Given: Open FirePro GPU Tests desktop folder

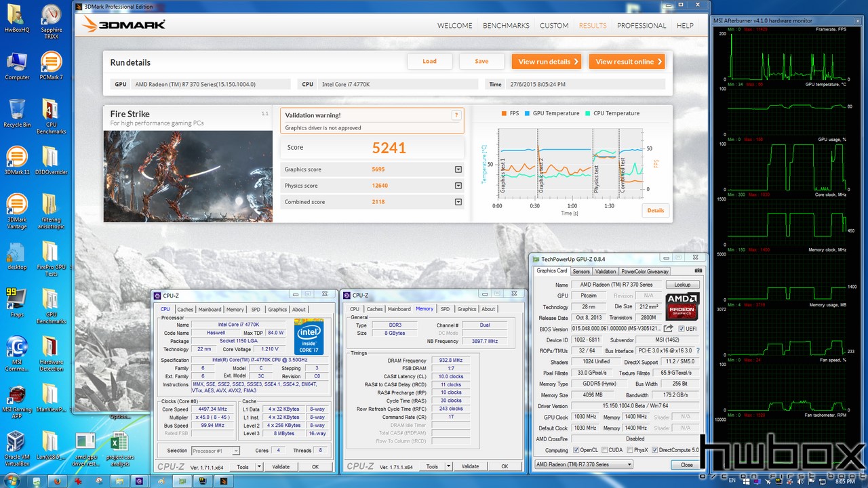Looking at the screenshot, I should (51, 259).
